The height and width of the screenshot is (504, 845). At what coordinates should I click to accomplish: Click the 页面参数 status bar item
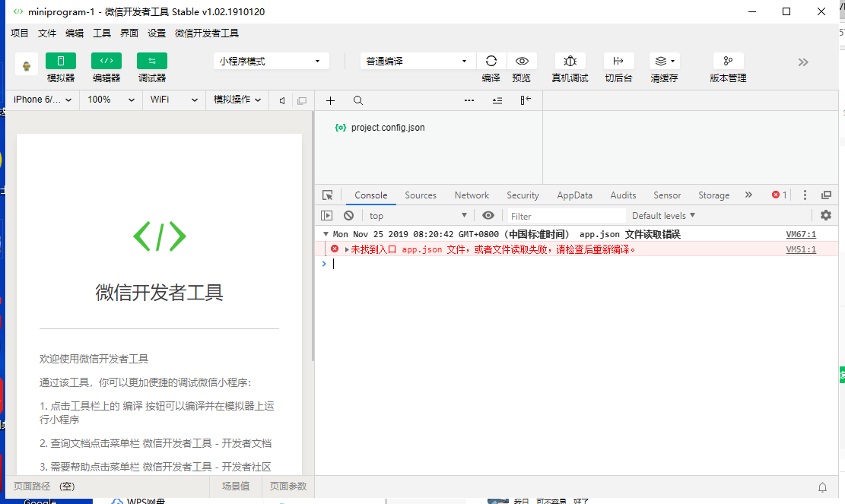[x=288, y=487]
